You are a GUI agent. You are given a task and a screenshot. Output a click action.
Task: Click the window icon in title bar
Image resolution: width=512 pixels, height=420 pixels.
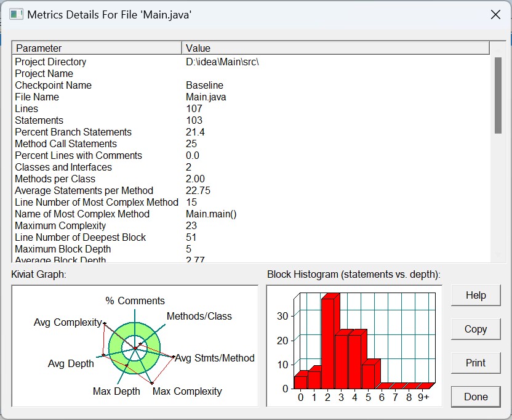(x=17, y=15)
